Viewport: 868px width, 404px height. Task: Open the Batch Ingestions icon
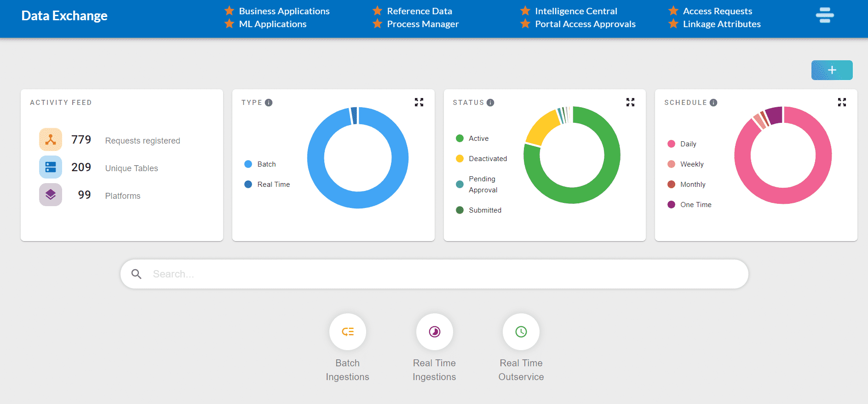coord(347,332)
